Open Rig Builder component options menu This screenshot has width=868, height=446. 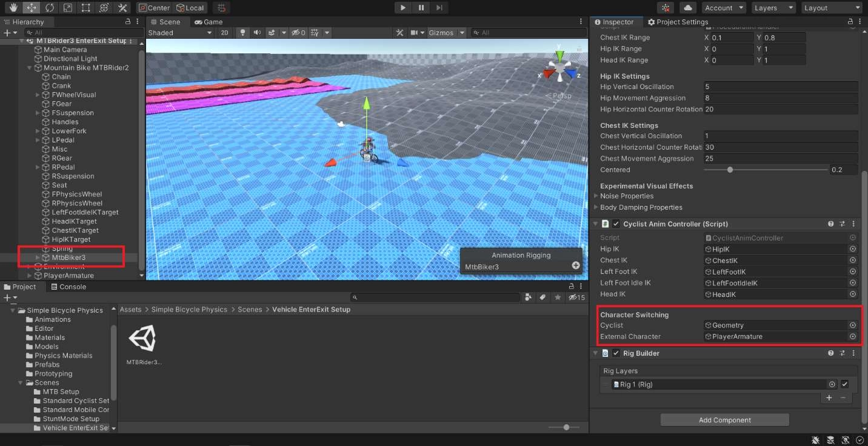pos(853,353)
